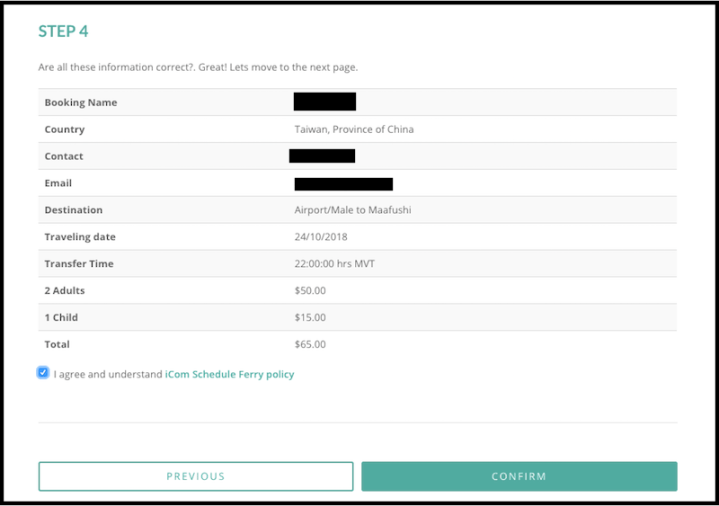Click the 2 Adults price $50.00
719x506 pixels.
pos(310,291)
